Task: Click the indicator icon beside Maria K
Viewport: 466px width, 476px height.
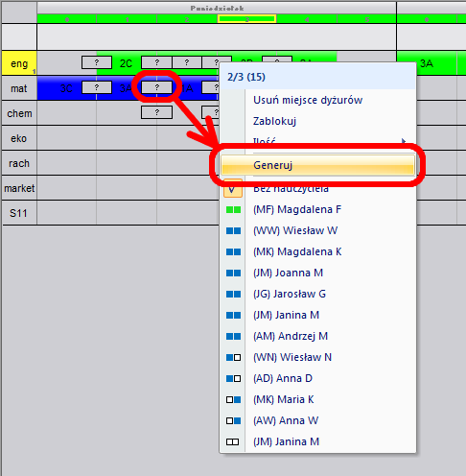Action: pos(233,400)
